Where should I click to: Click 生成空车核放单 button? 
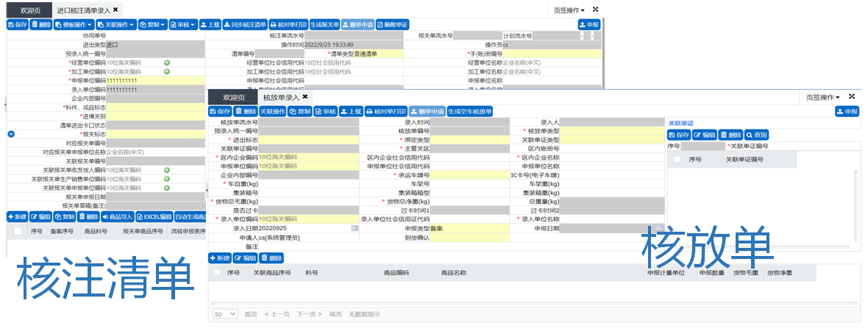tap(469, 111)
